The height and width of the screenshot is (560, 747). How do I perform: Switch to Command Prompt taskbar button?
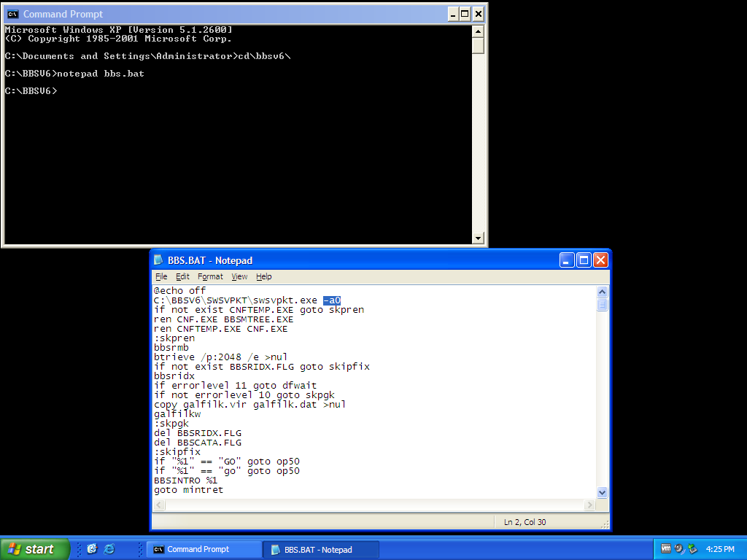click(203, 550)
